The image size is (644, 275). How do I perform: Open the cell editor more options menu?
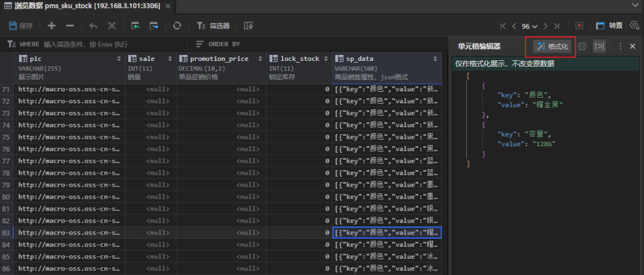[x=620, y=46]
